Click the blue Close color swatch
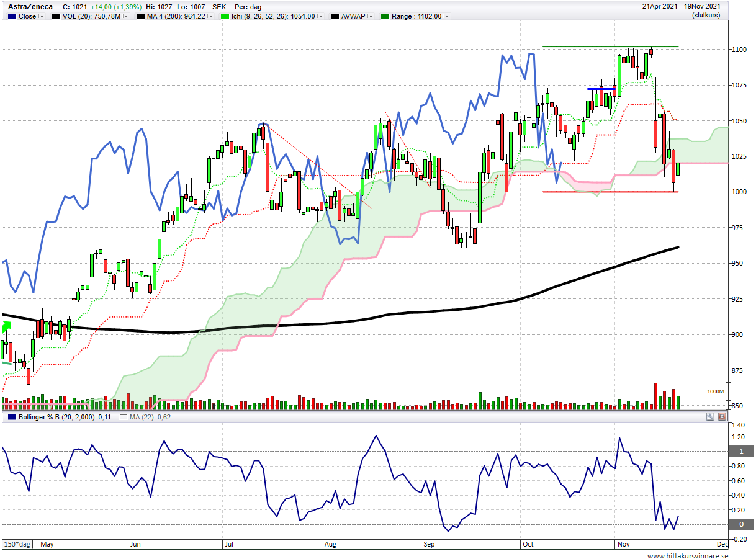The width and height of the screenshot is (756, 559). 11,16
